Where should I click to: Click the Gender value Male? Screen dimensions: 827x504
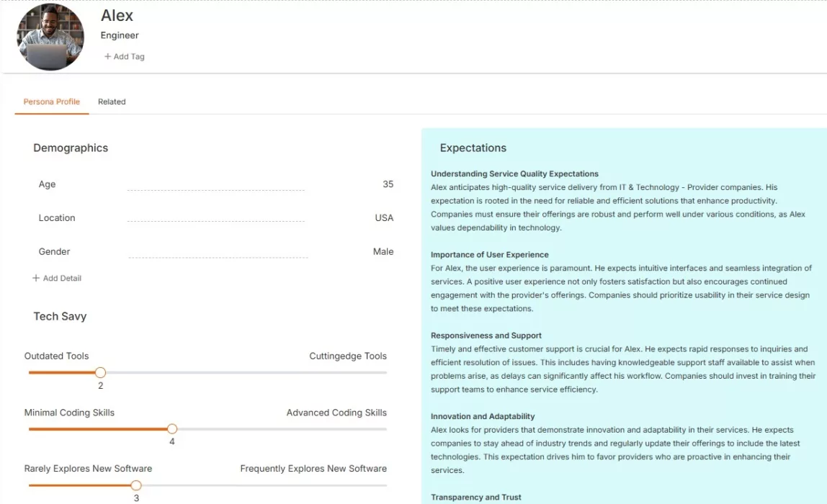coord(383,251)
